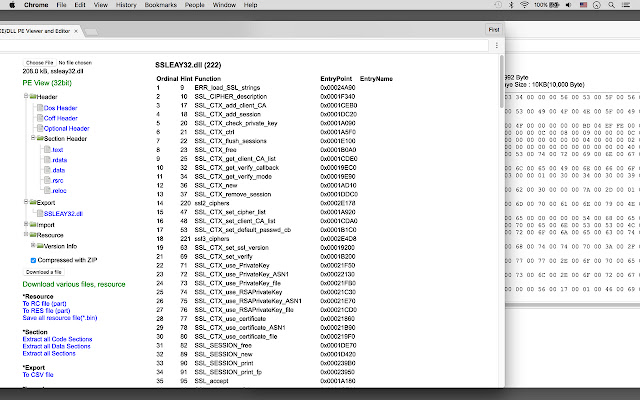Click the First button at top right
The image size is (640, 400).
494,30
